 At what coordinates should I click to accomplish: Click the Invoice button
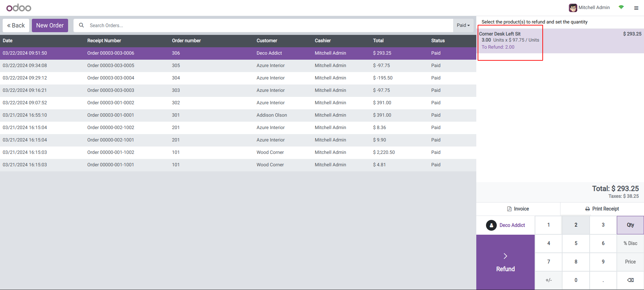tap(518, 209)
